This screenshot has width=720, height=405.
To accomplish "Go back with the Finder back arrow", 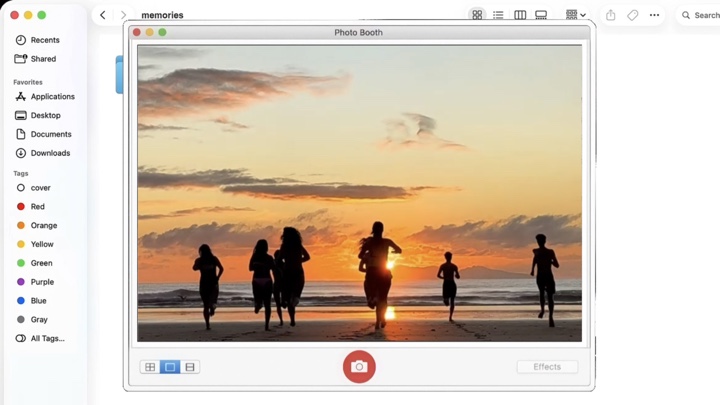I will (103, 15).
